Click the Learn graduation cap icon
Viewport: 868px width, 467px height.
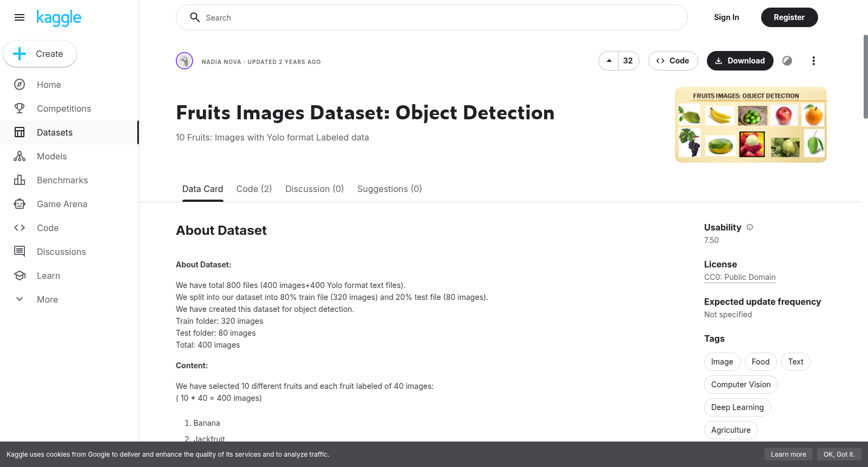tap(20, 276)
